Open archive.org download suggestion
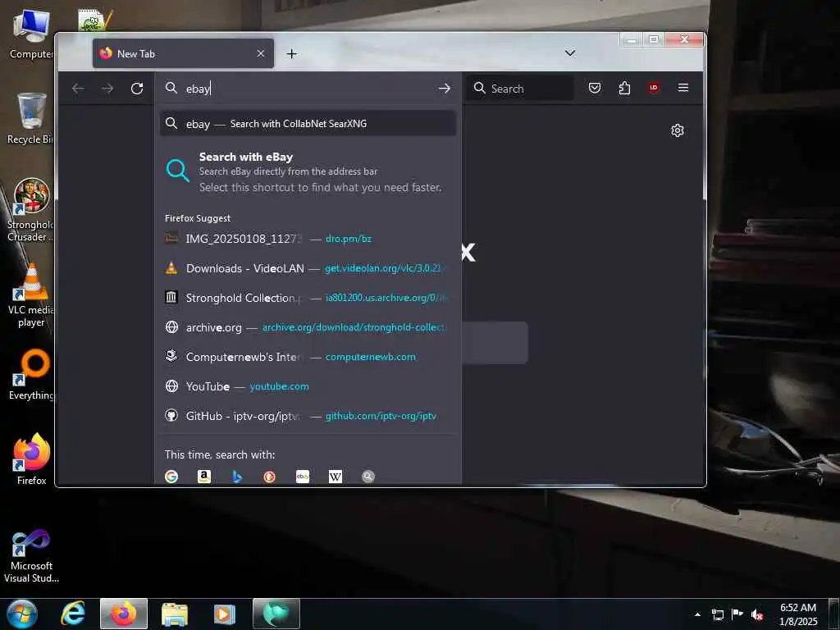This screenshot has height=630, width=840. 308,327
